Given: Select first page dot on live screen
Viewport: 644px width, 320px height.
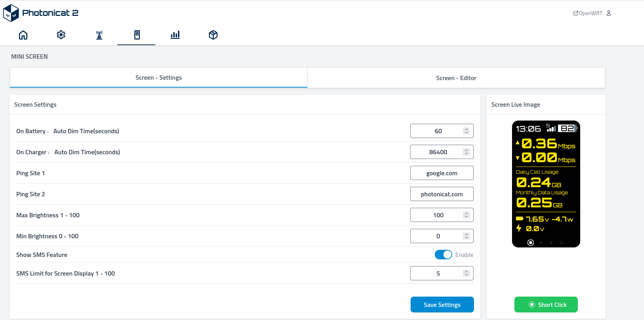Looking at the screenshot, I should click(531, 243).
